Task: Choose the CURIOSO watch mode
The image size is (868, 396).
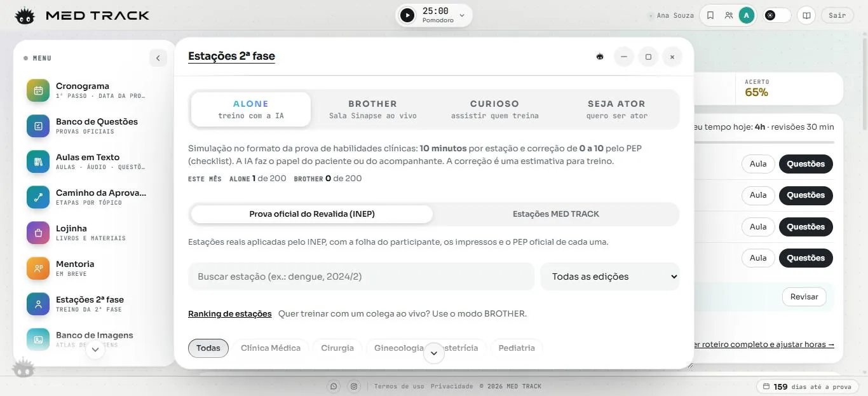Action: 494,109
